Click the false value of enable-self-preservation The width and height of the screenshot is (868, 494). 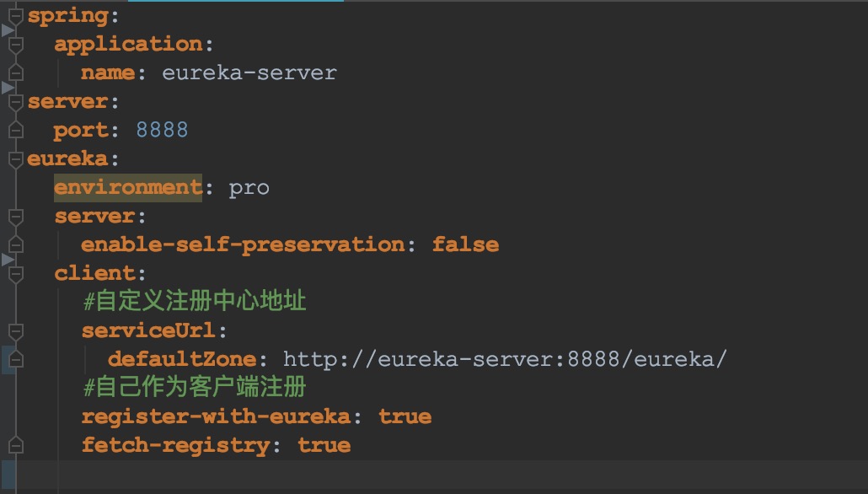point(465,244)
